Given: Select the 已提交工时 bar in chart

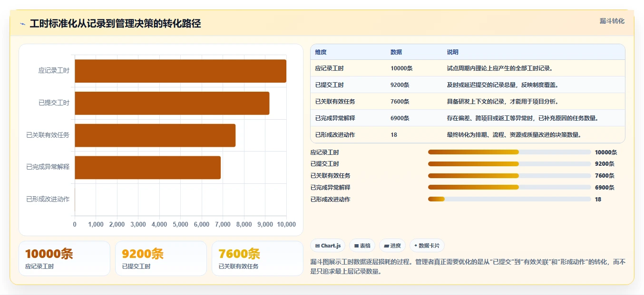Looking at the screenshot, I should (x=172, y=103).
